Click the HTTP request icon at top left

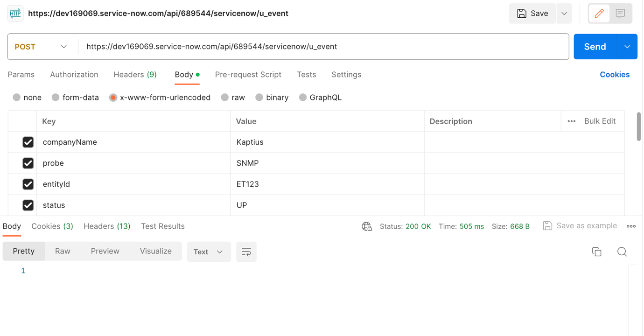coord(15,13)
